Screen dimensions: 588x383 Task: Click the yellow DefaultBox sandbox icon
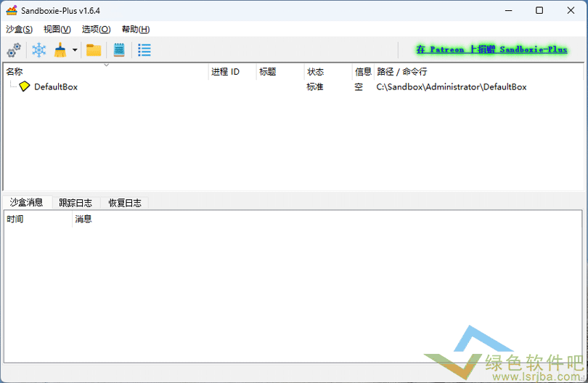[x=25, y=86]
